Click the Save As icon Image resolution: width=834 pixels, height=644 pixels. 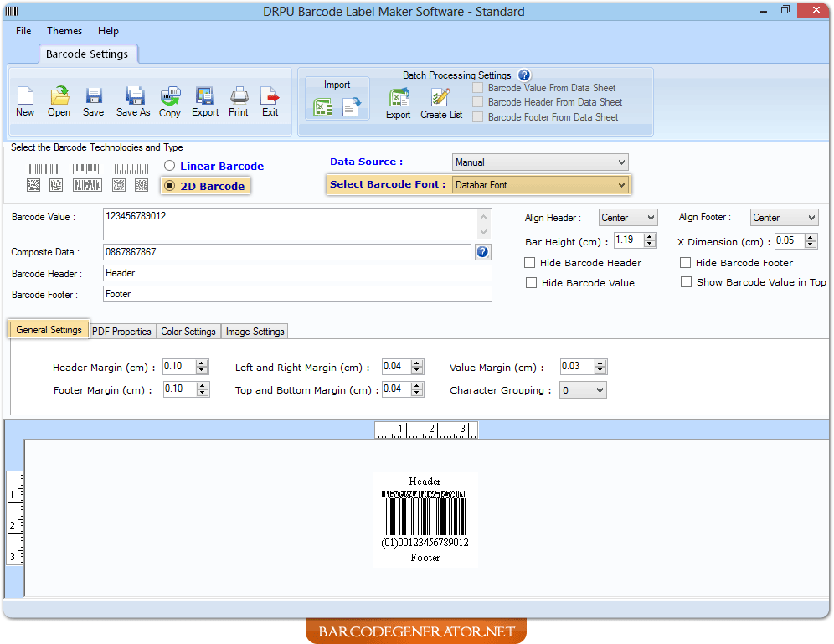pos(133,100)
